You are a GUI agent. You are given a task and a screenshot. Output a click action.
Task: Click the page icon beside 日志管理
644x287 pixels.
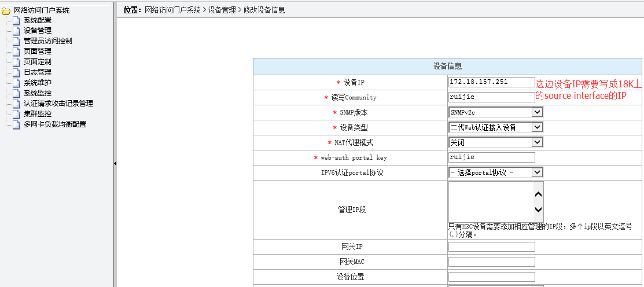click(x=16, y=73)
